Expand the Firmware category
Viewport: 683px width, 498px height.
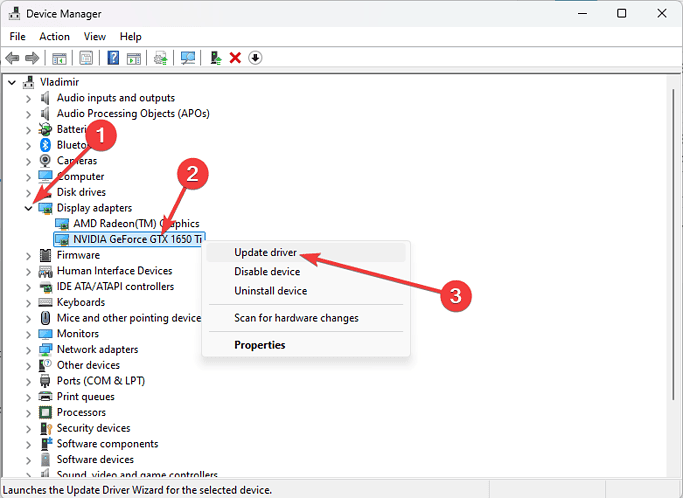click(x=27, y=255)
